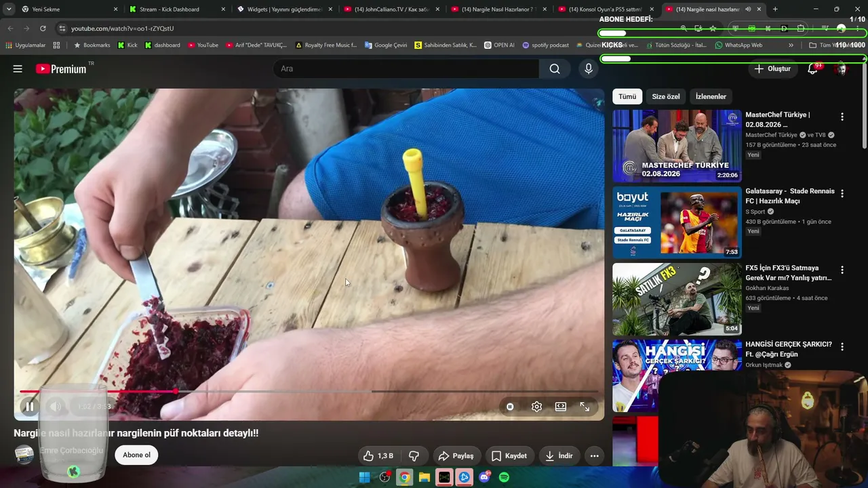The height and width of the screenshot is (488, 868).
Task: Subscribe with the Abone ol button
Action: 136,455
